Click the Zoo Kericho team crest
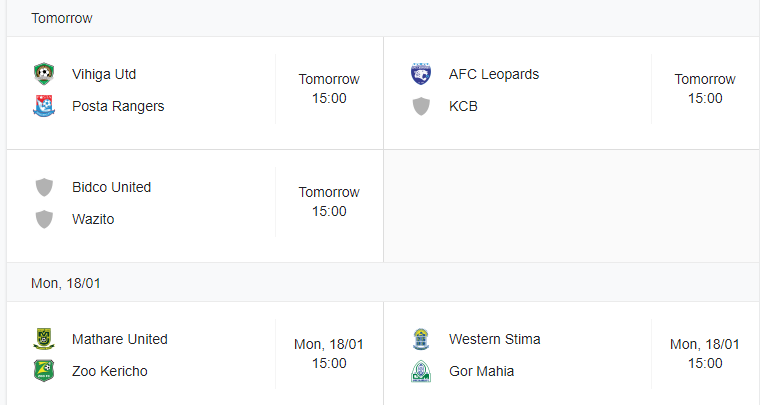This screenshot has width=760, height=405. click(x=44, y=371)
